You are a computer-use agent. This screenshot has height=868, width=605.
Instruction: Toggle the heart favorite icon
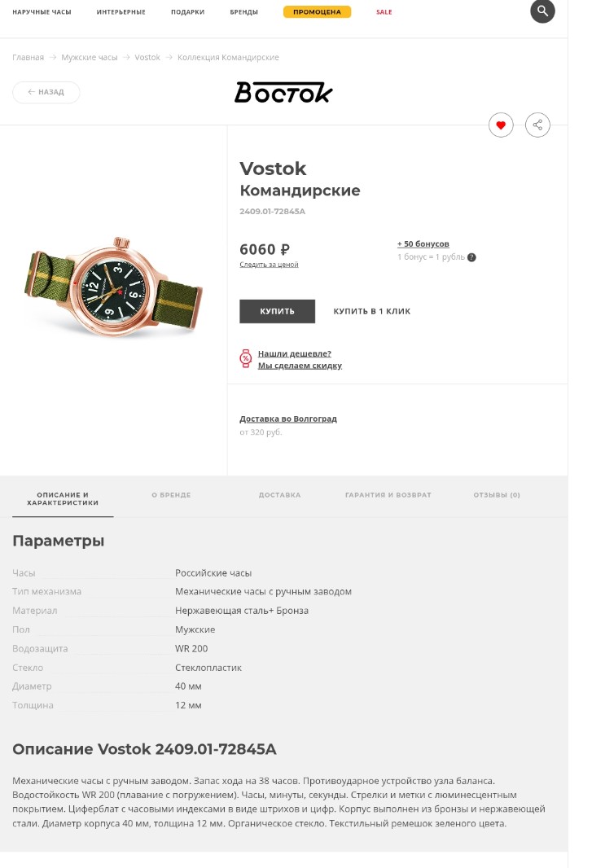pyautogui.click(x=501, y=125)
